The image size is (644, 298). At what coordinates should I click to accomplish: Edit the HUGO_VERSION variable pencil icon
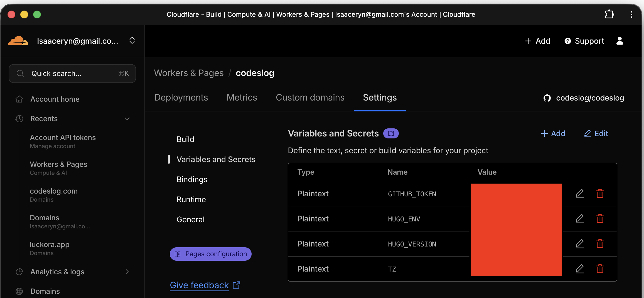coord(580,244)
